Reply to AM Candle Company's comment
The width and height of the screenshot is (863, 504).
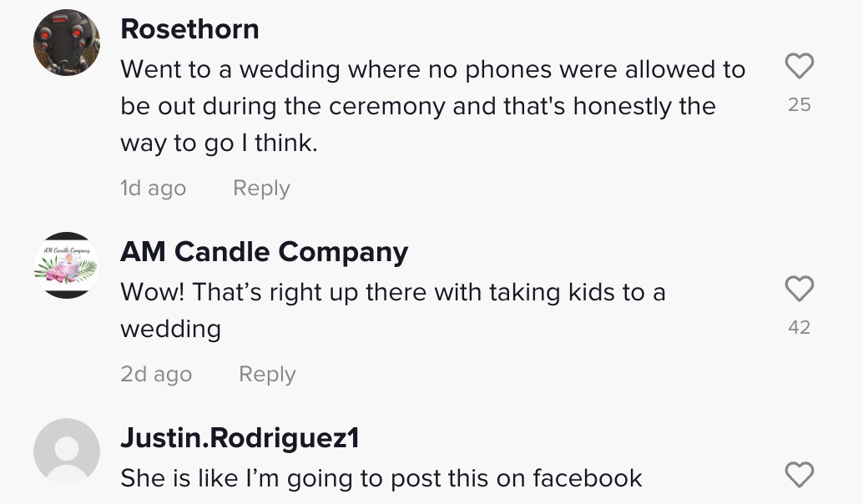[x=267, y=375]
